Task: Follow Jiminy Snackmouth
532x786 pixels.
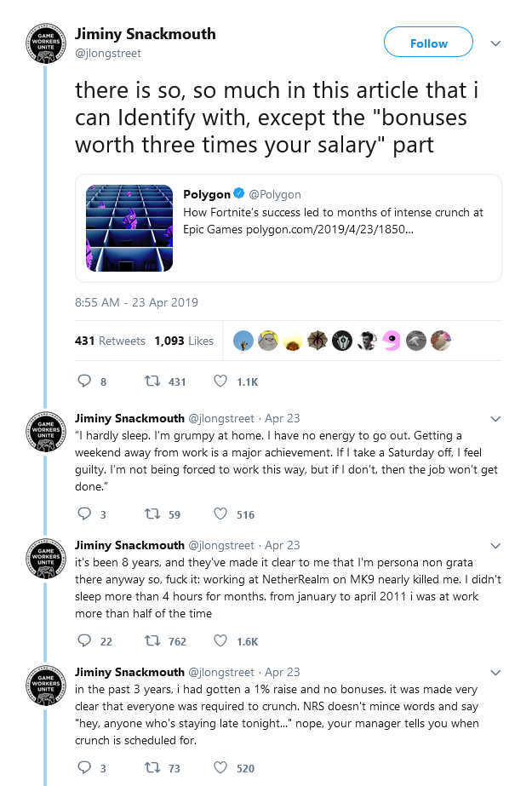Action: (428, 42)
